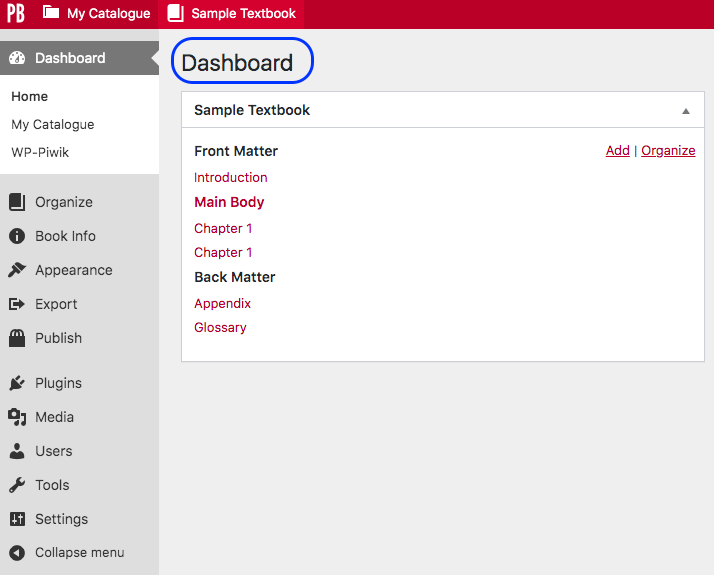Open the Book Info menu label
The width and height of the screenshot is (714, 575).
tap(65, 236)
